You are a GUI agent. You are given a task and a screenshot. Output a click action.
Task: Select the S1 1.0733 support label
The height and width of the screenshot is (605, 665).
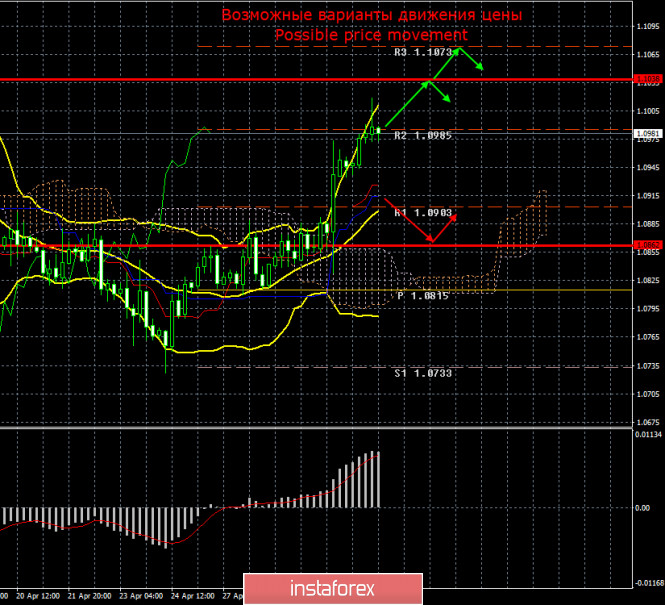[x=425, y=373]
